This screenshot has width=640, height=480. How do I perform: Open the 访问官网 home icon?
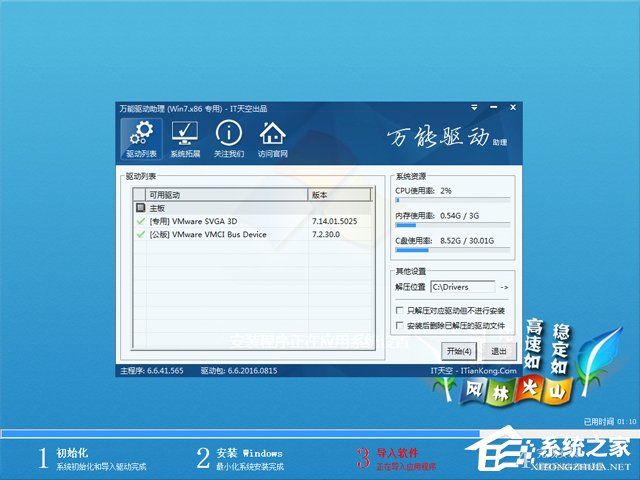273,139
